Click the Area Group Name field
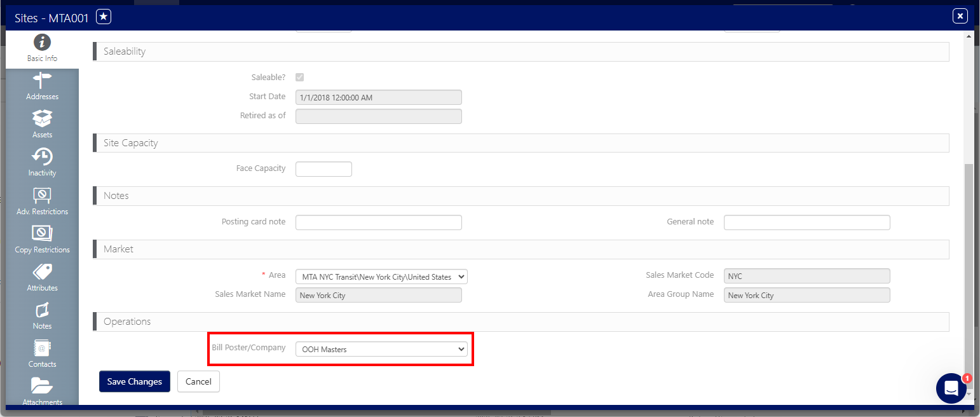980x417 pixels. coord(807,295)
